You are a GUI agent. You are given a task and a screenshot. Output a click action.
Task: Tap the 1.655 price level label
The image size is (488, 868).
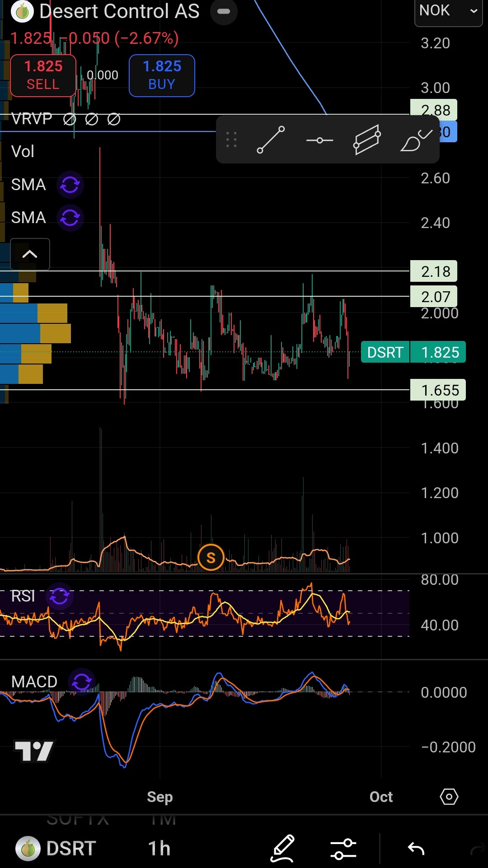point(437,390)
